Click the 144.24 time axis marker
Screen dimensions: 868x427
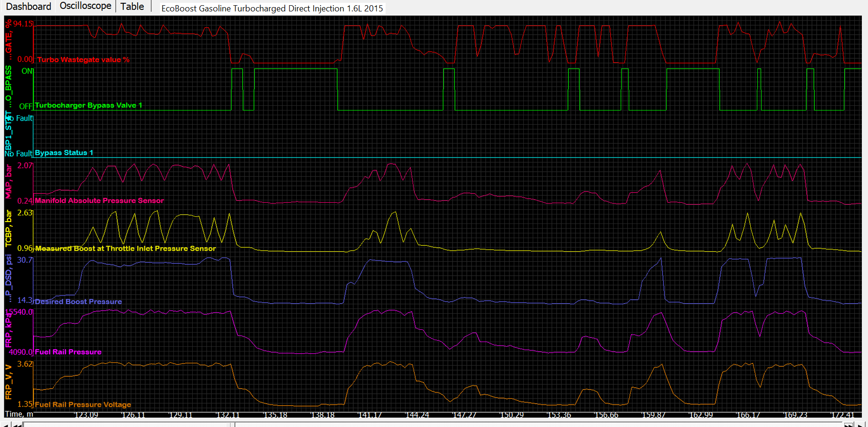tap(417, 415)
